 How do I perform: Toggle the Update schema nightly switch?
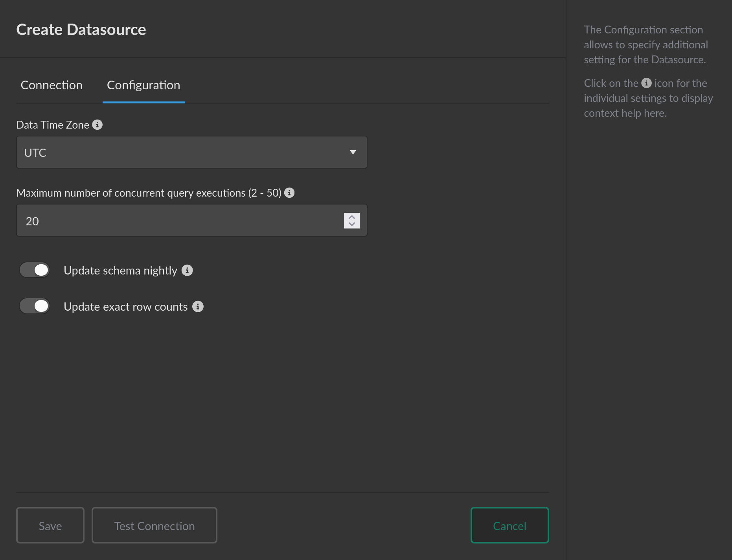click(x=35, y=270)
